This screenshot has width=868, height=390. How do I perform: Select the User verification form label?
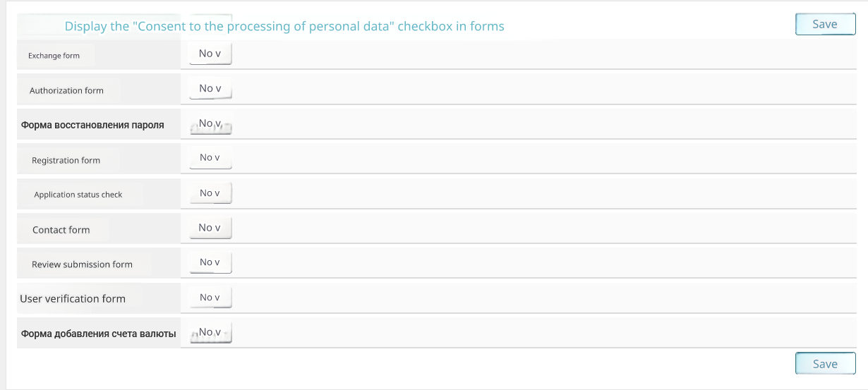coord(73,299)
